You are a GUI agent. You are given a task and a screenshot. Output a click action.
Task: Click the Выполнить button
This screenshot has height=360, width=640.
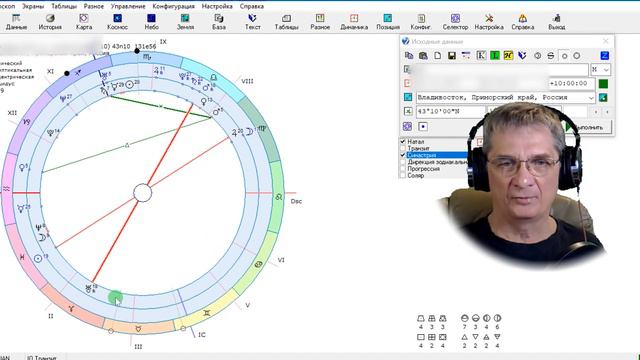(588, 127)
